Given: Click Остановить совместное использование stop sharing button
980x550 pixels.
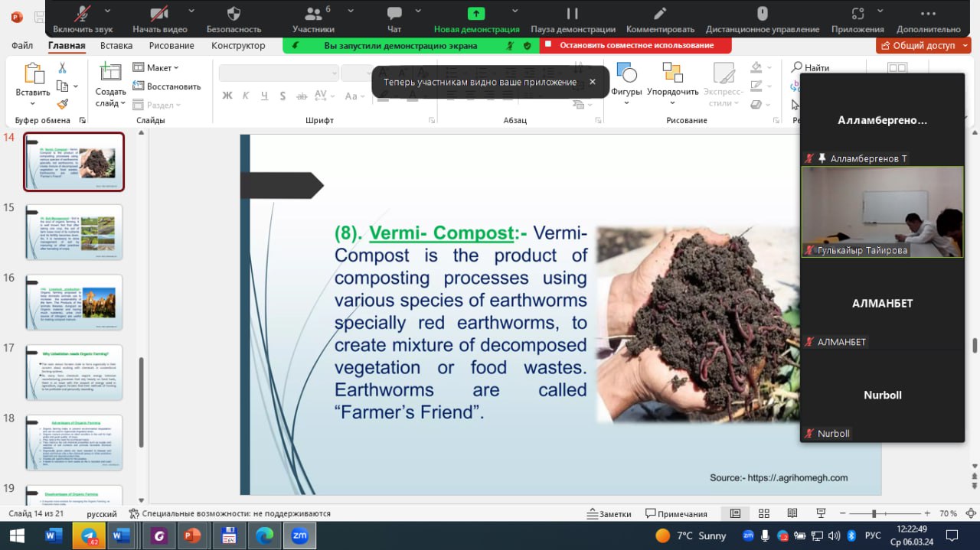Looking at the screenshot, I should coord(635,45).
